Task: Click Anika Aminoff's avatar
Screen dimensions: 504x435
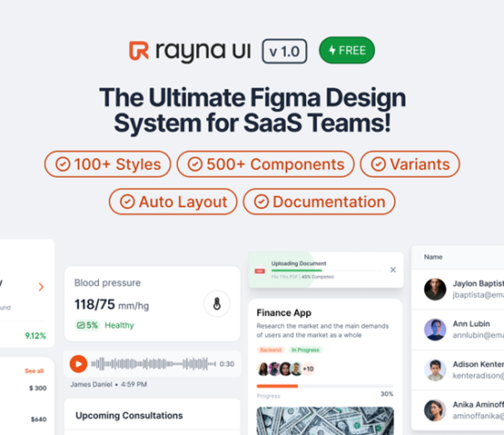Action: [x=435, y=410]
